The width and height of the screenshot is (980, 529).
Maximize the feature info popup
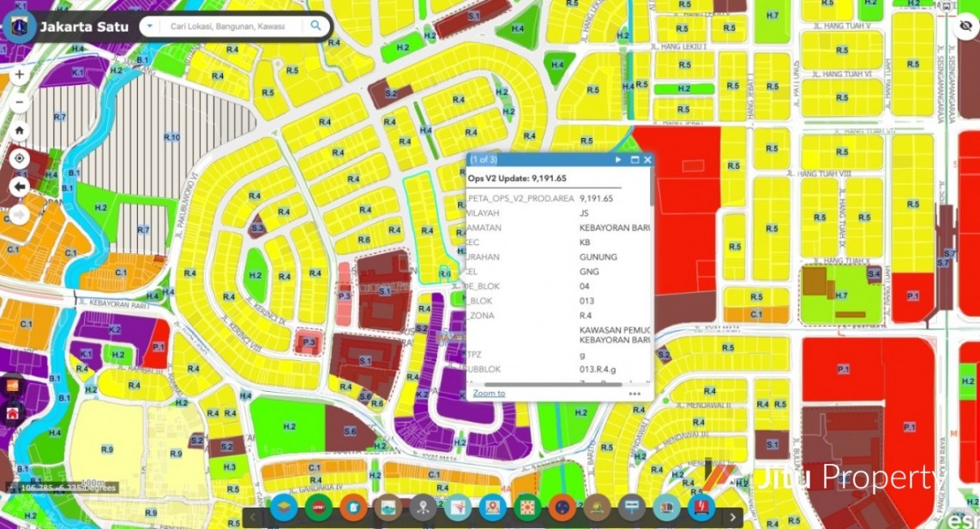pyautogui.click(x=635, y=159)
